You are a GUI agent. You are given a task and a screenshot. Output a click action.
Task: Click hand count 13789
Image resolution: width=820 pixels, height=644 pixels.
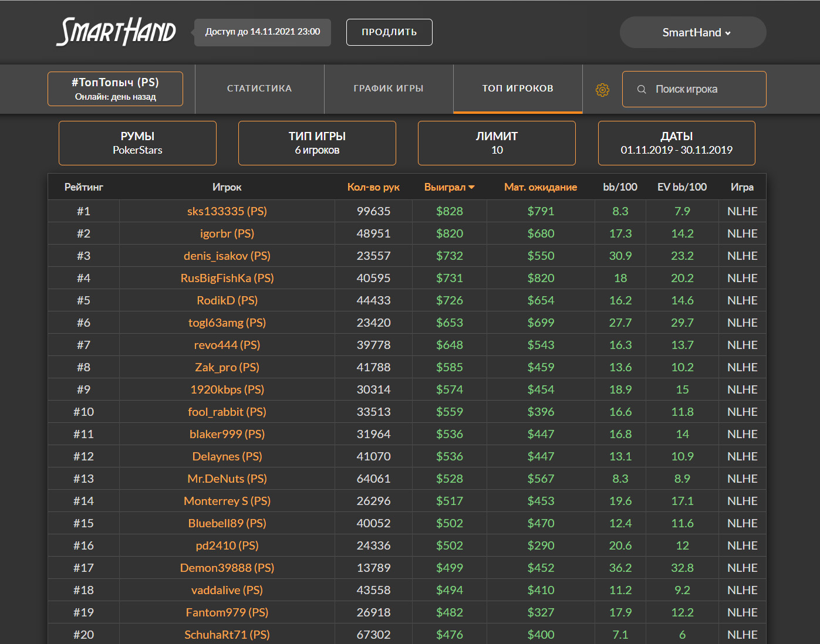373,568
